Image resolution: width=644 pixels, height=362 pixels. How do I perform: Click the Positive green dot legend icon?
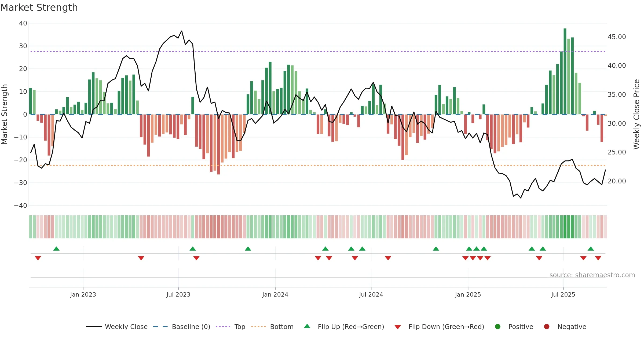[498, 327]
